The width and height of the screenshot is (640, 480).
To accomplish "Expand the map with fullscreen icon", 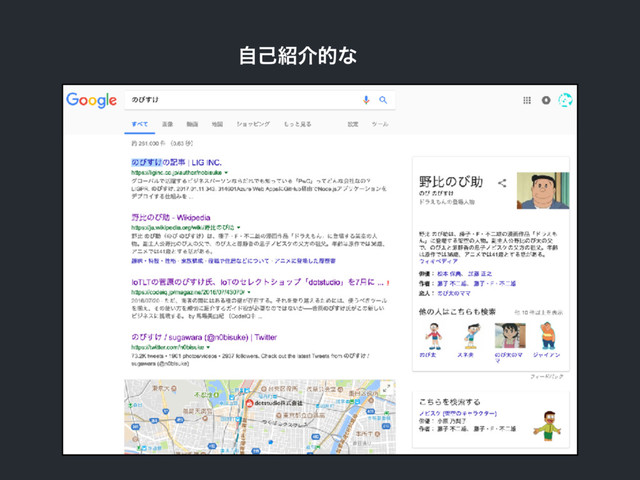I will tap(386, 388).
